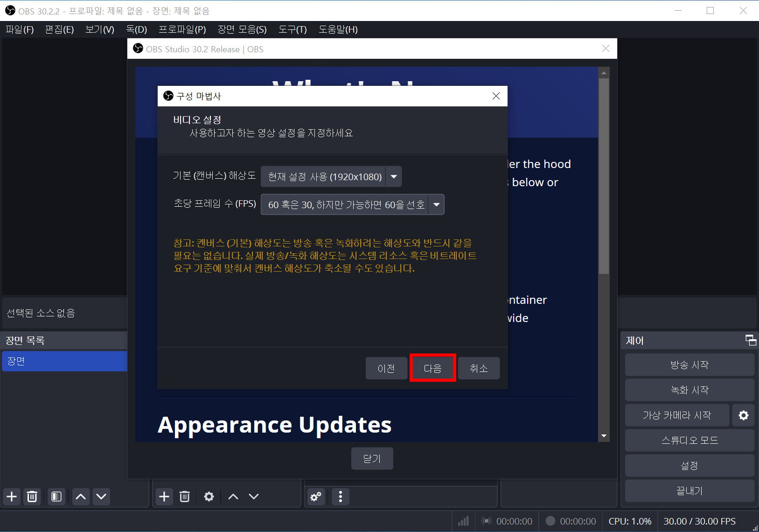
Task: Open source properties gear icon
Action: 209,497
